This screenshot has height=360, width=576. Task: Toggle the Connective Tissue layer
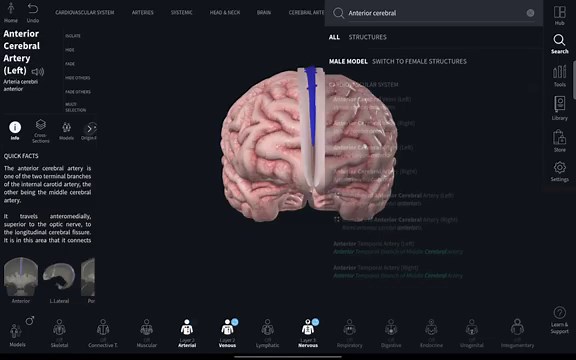coord(103,333)
